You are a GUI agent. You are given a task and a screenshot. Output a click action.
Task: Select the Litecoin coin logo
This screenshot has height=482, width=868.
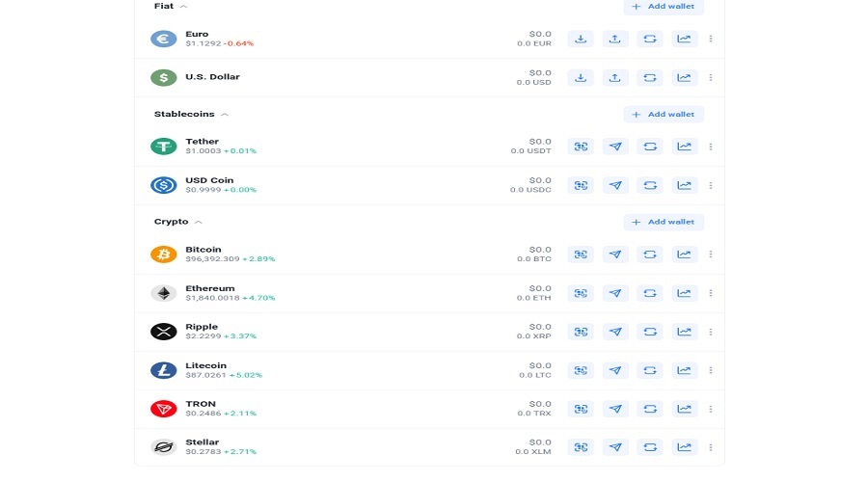pos(163,370)
